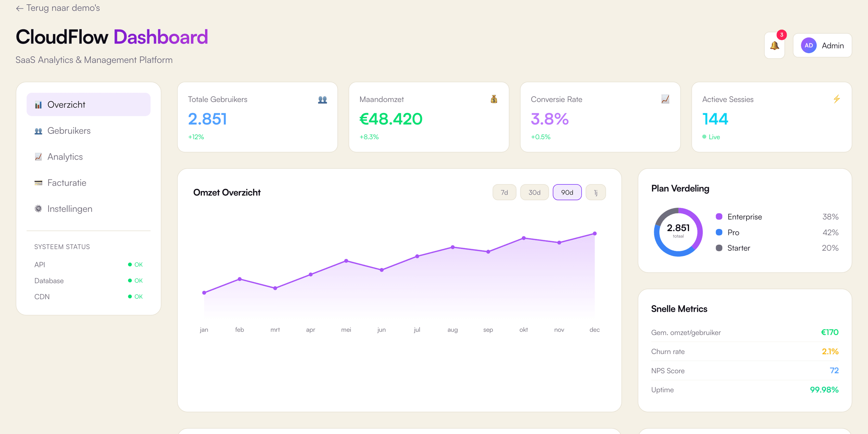Select the 30d time range
868x434 pixels.
click(535, 192)
